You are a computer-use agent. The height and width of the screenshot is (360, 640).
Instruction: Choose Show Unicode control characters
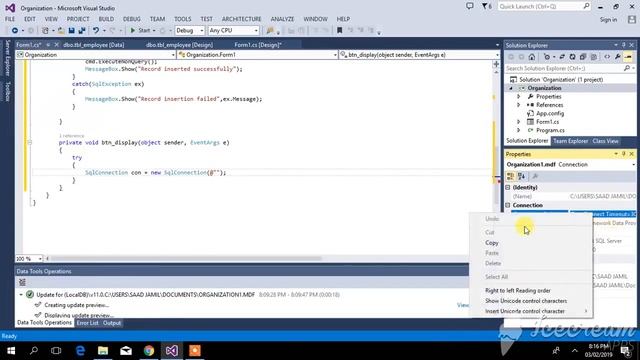(x=526, y=301)
